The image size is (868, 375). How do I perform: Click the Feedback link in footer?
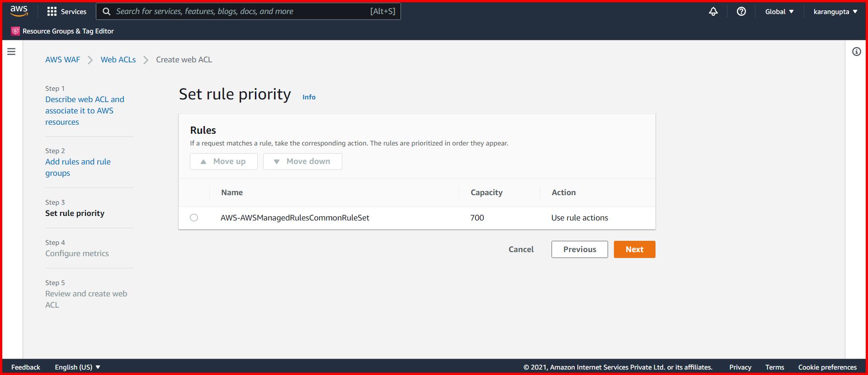point(26,367)
